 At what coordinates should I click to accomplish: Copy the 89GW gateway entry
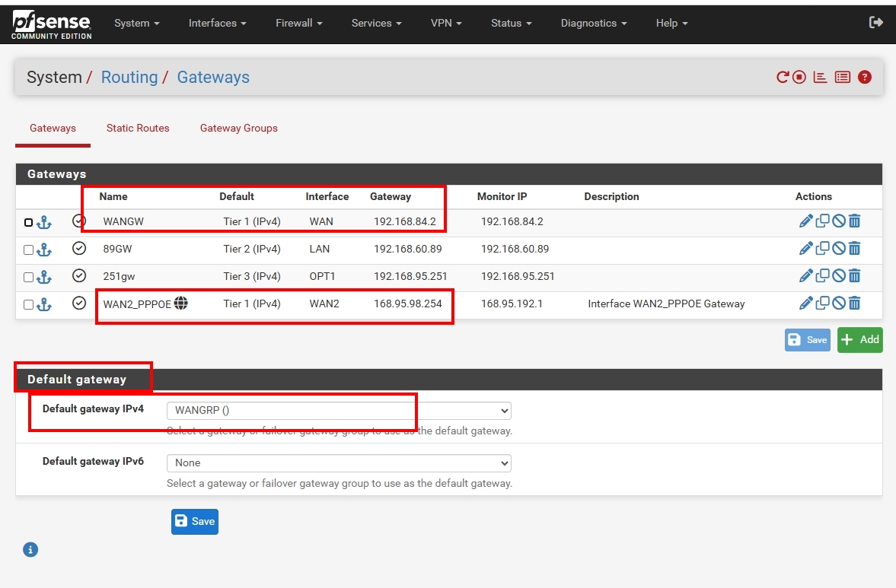pos(822,249)
